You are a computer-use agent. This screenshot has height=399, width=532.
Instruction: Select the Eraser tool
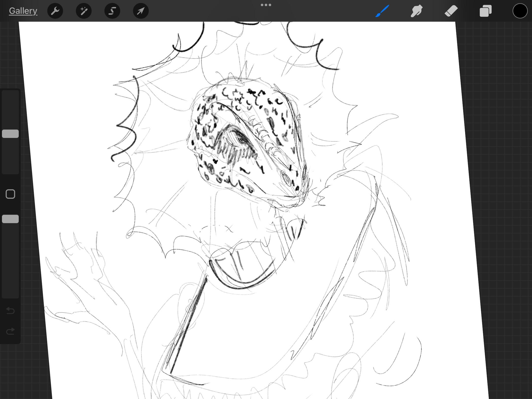pos(451,11)
